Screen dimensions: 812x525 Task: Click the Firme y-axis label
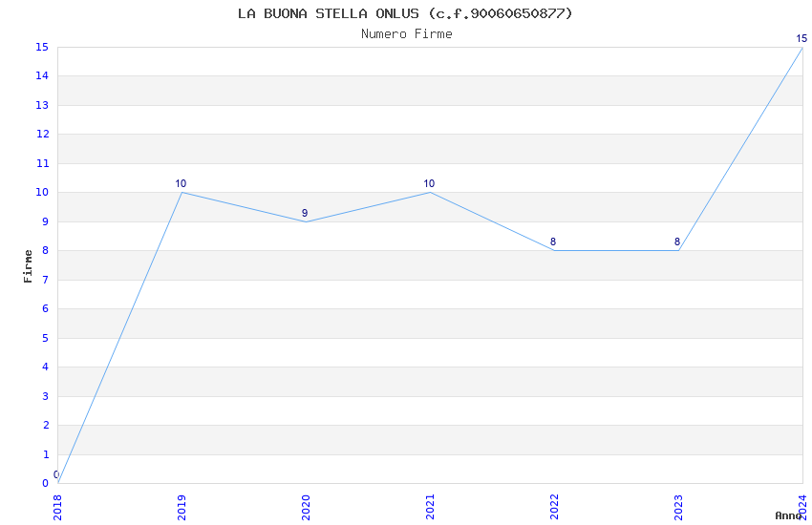point(28,266)
